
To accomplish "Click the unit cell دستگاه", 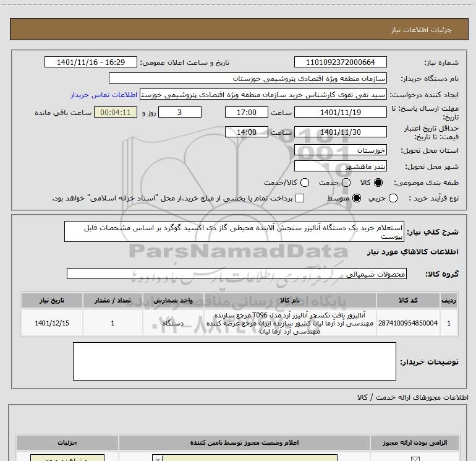I will [172, 323].
